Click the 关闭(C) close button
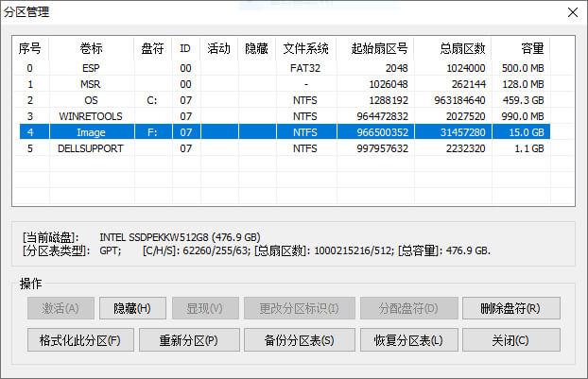This screenshot has width=588, height=379. click(511, 340)
